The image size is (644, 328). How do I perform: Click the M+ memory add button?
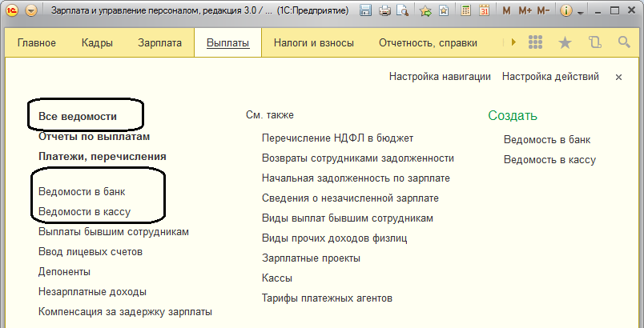[x=525, y=11]
